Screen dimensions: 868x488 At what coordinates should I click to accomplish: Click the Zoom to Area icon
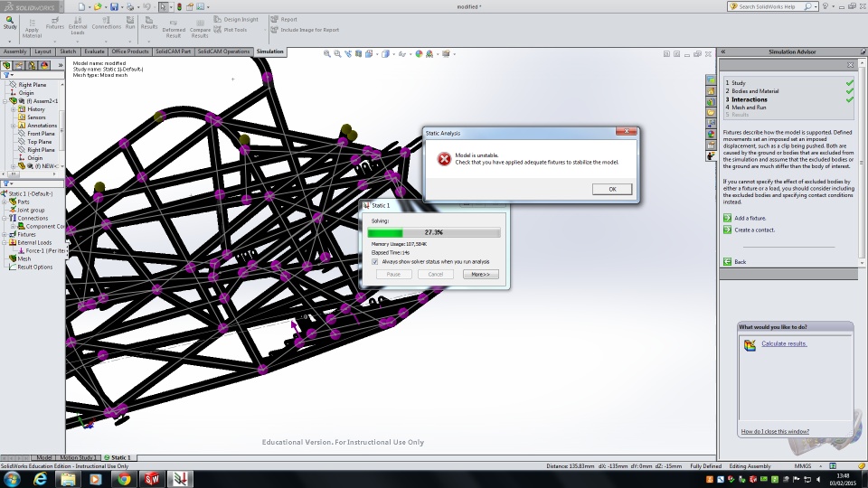pyautogui.click(x=337, y=53)
